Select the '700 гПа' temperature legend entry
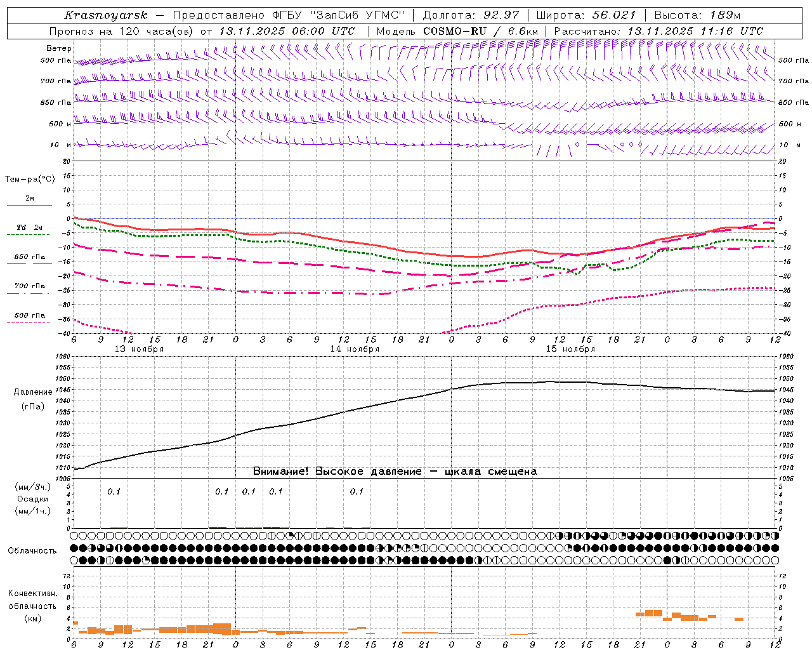 click(x=30, y=286)
